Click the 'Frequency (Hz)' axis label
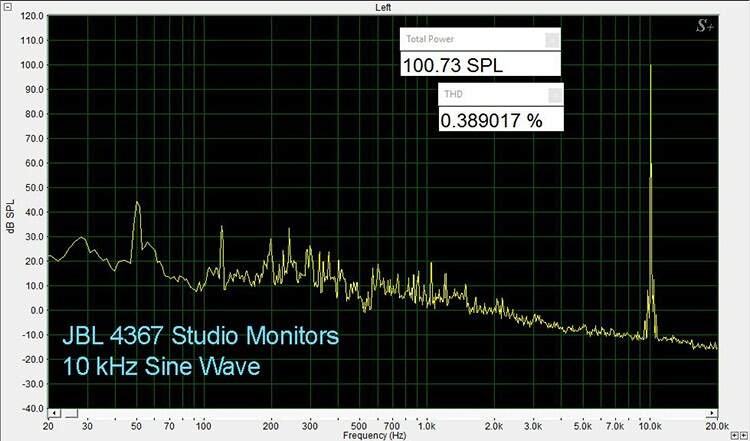The width and height of the screenshot is (750, 441). point(375,436)
